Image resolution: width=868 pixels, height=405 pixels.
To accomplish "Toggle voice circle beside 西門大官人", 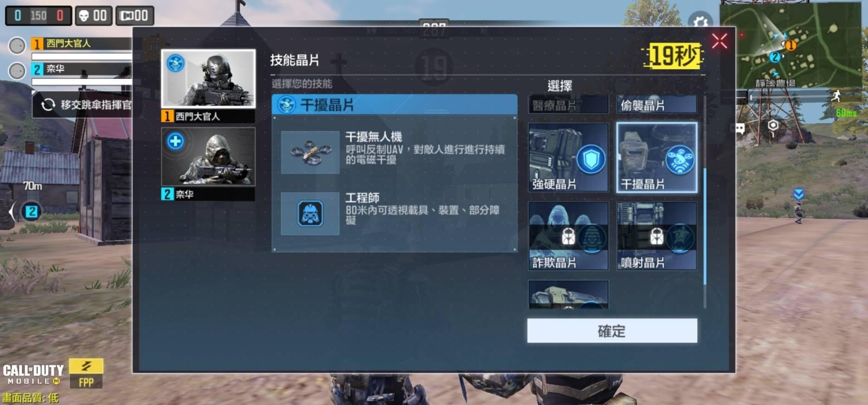I will coord(17,46).
